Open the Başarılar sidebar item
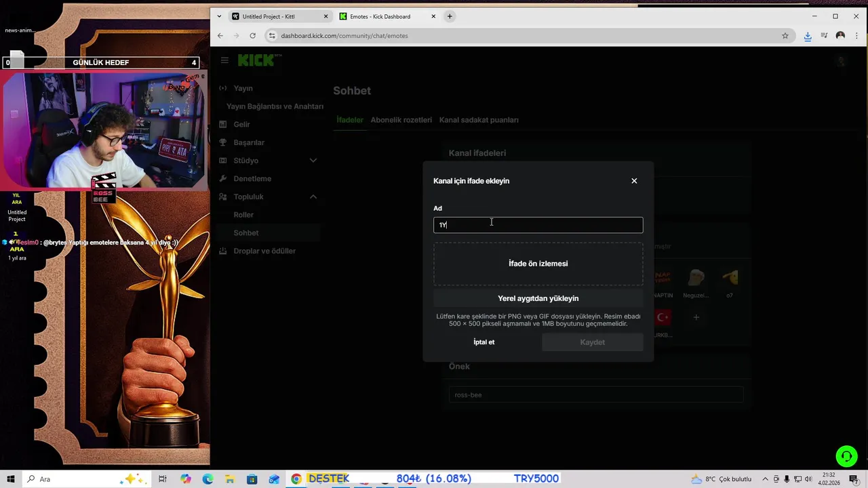This screenshot has width=868, height=488. (x=249, y=142)
